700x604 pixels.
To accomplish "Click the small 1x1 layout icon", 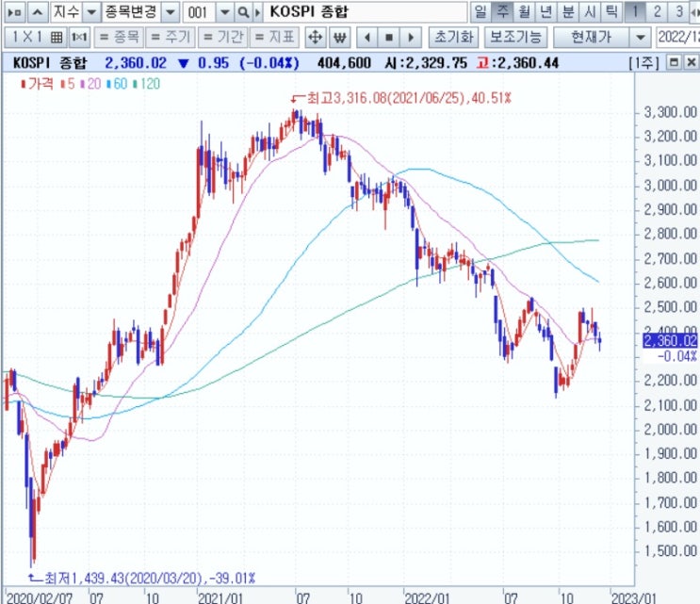I will (79, 37).
